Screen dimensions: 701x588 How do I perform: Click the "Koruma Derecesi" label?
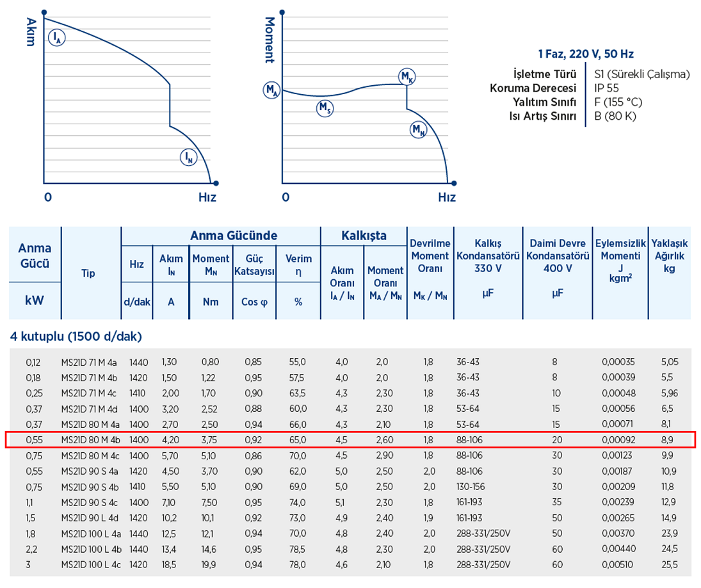coord(533,88)
